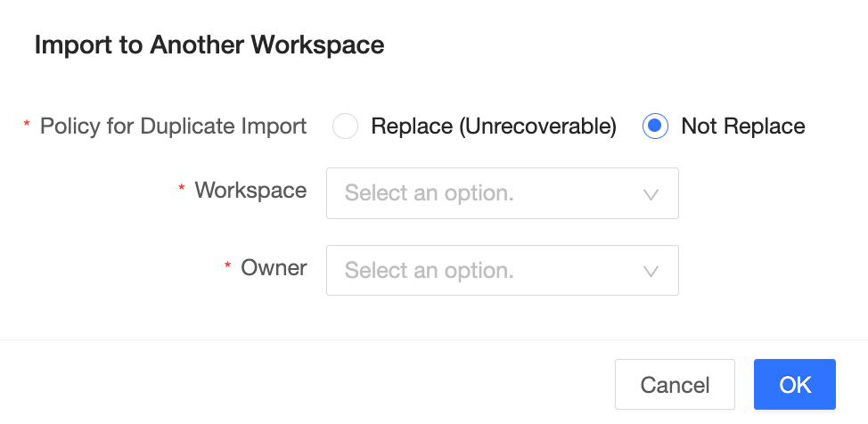Confirm import with the OK button
Viewport: 868px width, 424px height.
tap(794, 385)
